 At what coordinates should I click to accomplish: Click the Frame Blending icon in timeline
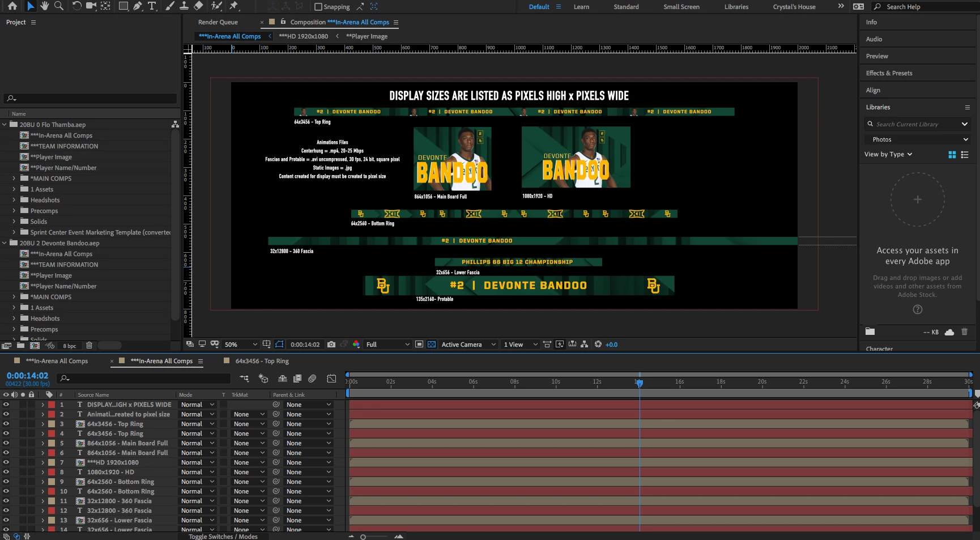(x=297, y=379)
